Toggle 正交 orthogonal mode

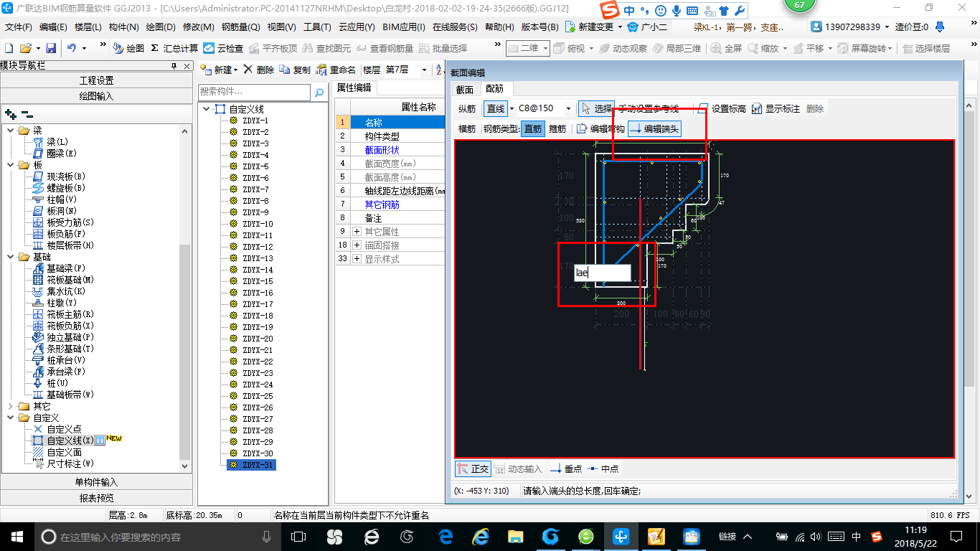coord(473,468)
